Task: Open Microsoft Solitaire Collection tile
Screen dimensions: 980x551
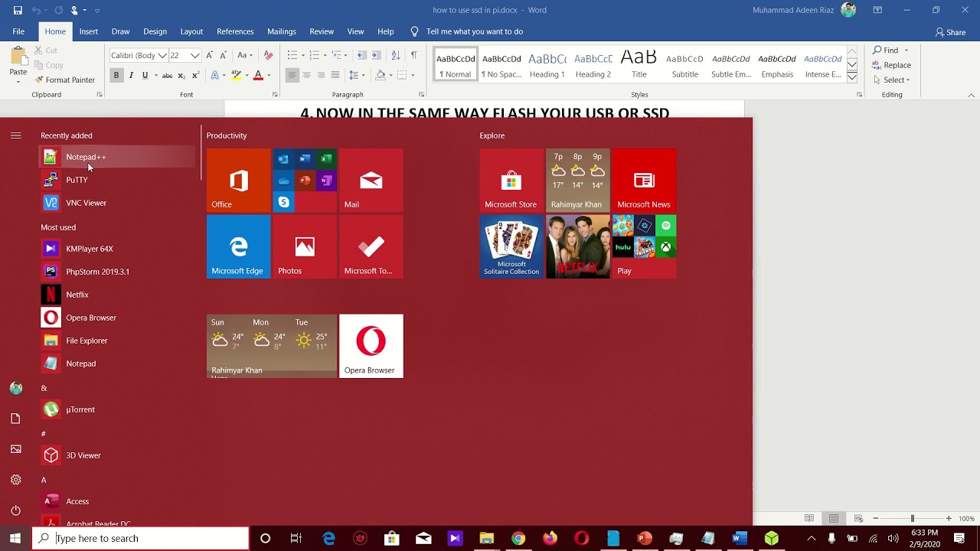Action: pos(511,246)
